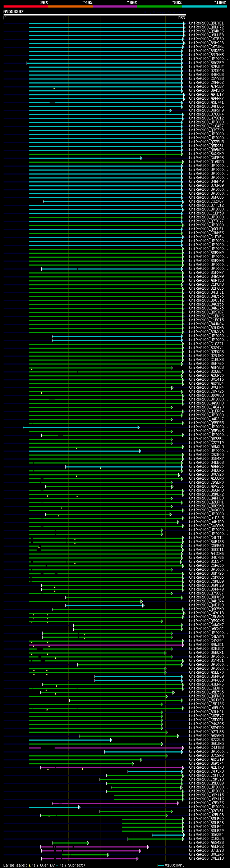The height and width of the screenshot is (868, 230).
Task: Select the hit UniRef100_C4JTB8
Action: tap(206, 748)
